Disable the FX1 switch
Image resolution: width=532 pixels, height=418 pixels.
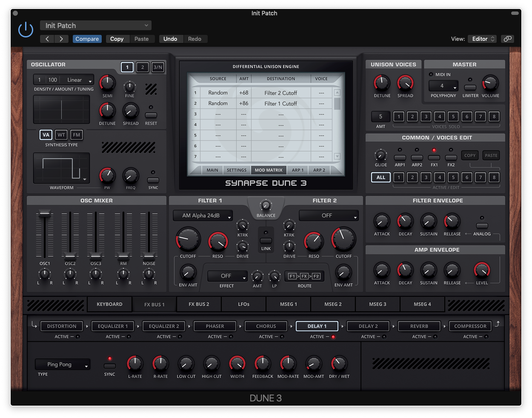[x=434, y=158]
